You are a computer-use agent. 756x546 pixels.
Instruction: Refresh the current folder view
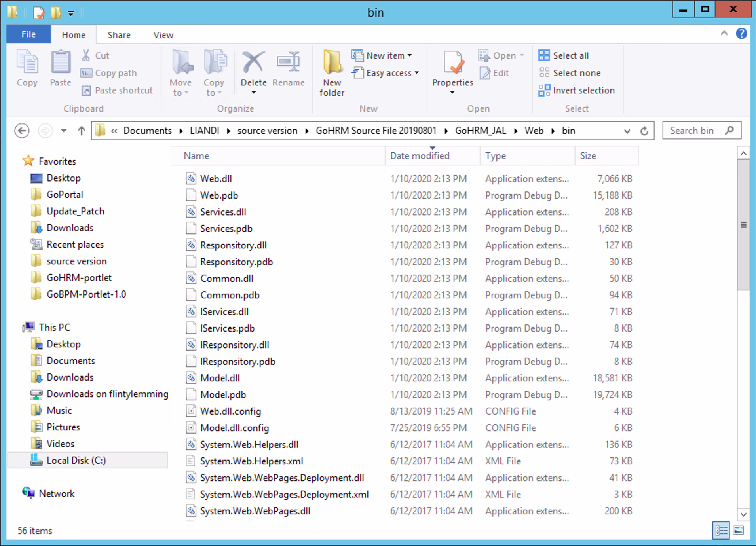tap(644, 131)
